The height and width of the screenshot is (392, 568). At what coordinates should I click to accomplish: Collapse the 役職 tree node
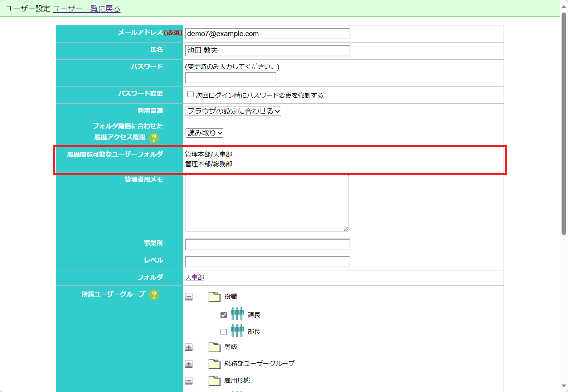189,297
